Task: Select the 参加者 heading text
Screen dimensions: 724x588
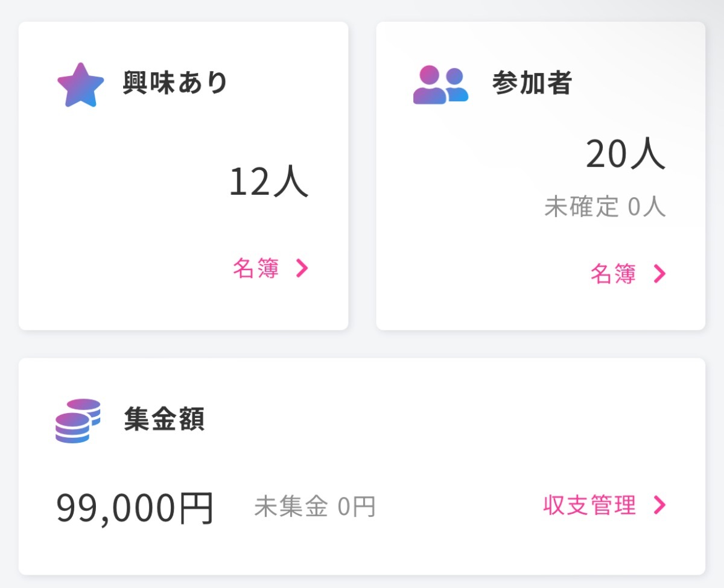Action: 532,83
